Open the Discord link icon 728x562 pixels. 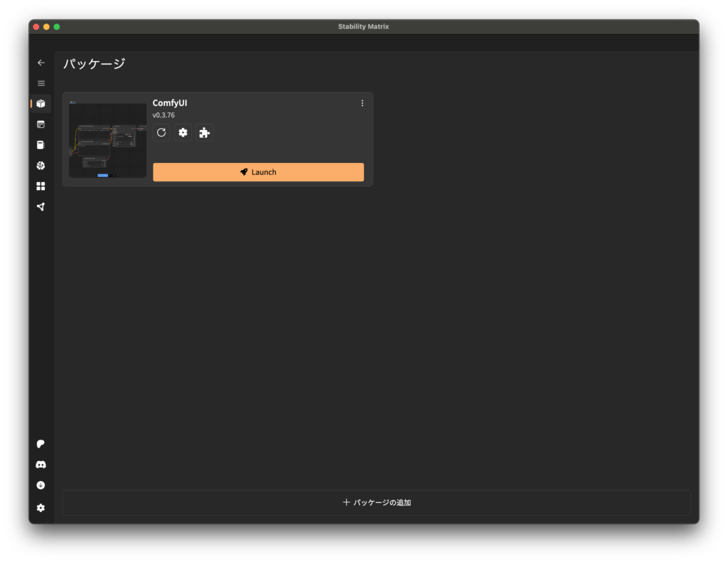pyautogui.click(x=41, y=465)
